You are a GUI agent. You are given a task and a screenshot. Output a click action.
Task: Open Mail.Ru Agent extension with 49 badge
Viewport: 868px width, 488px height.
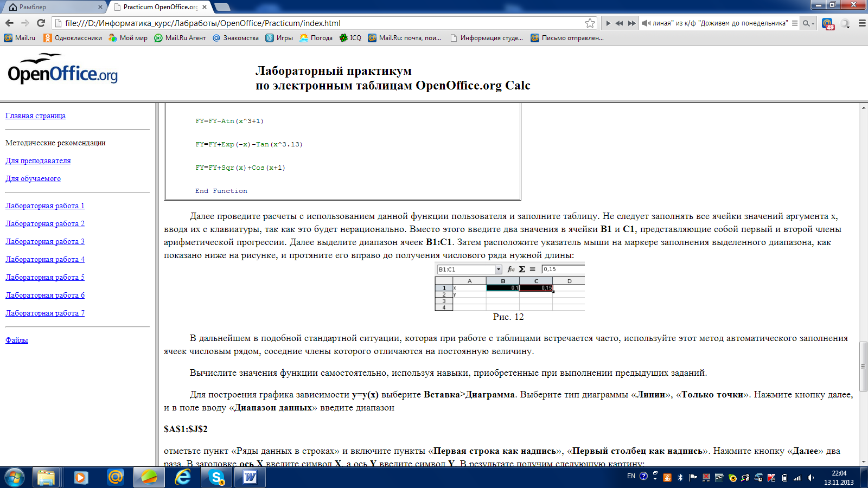[827, 23]
